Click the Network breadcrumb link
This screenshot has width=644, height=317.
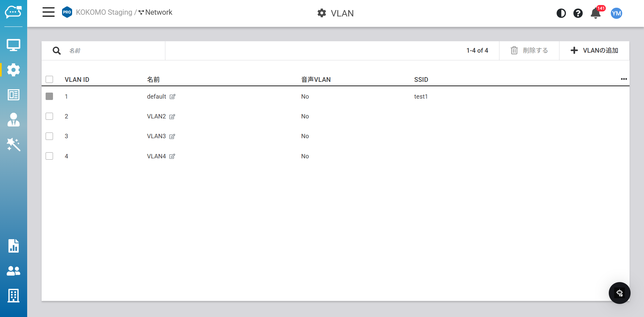coord(158,12)
